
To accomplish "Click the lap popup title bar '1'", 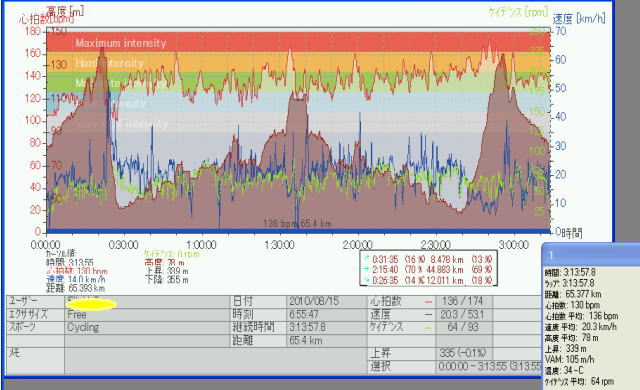I will (591, 255).
